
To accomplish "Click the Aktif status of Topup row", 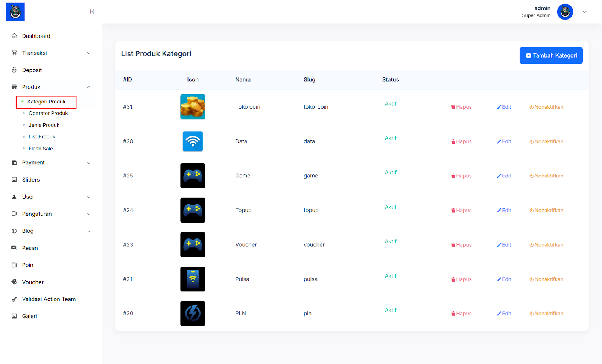I will pyautogui.click(x=391, y=207).
